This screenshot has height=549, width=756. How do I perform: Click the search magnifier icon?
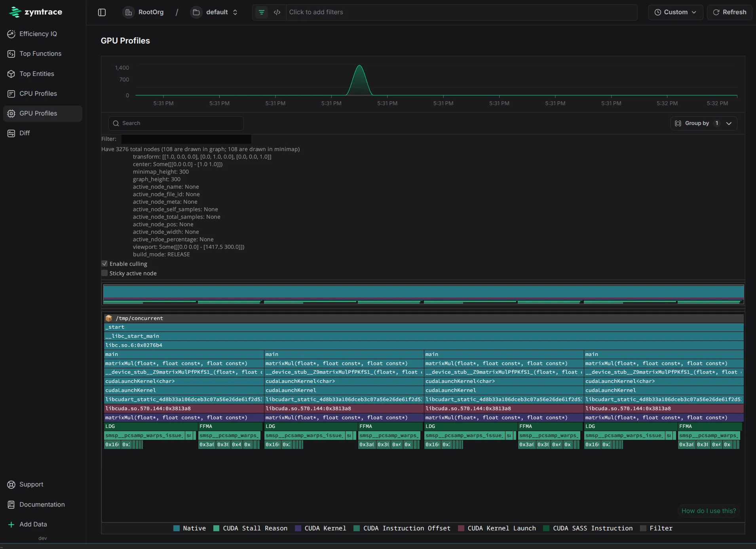pos(116,123)
